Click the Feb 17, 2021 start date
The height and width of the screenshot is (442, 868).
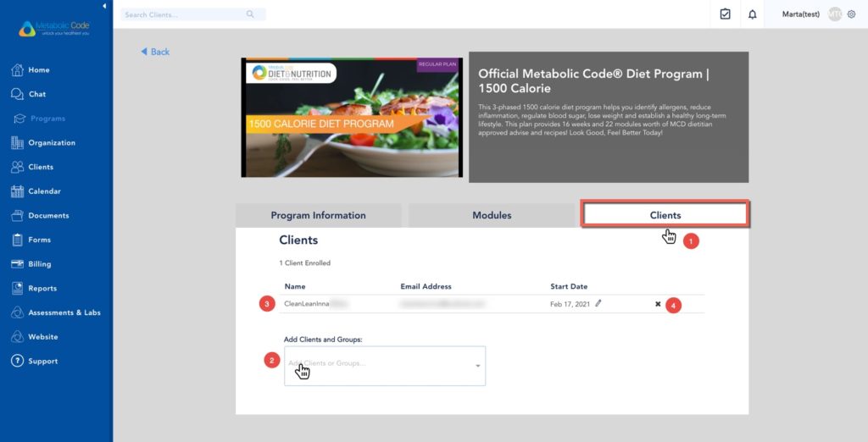coord(570,304)
